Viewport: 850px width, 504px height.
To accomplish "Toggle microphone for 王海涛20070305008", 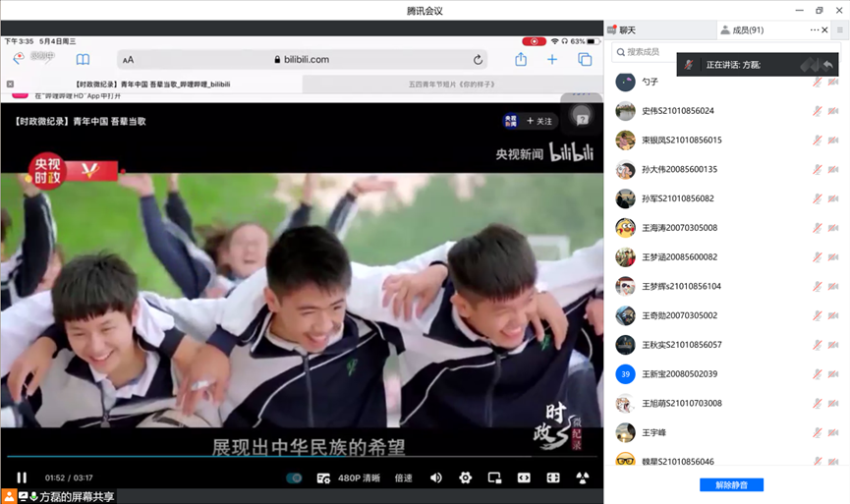I will [817, 228].
